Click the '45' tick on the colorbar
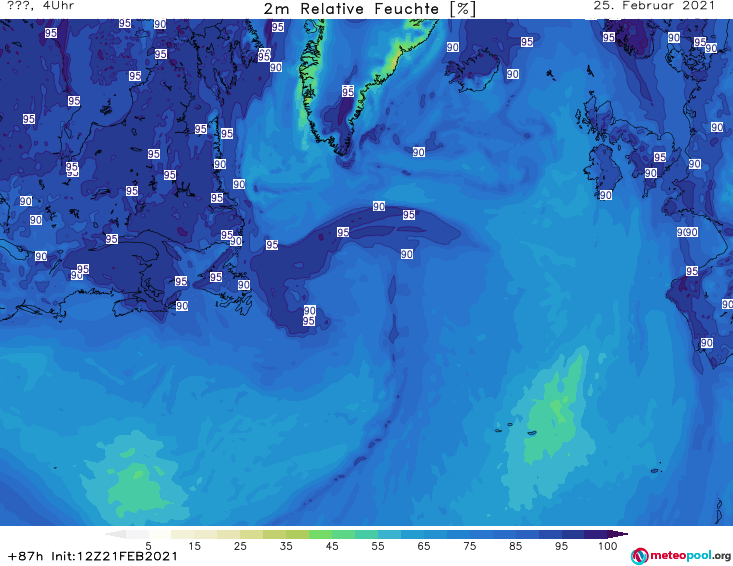 coord(332,545)
